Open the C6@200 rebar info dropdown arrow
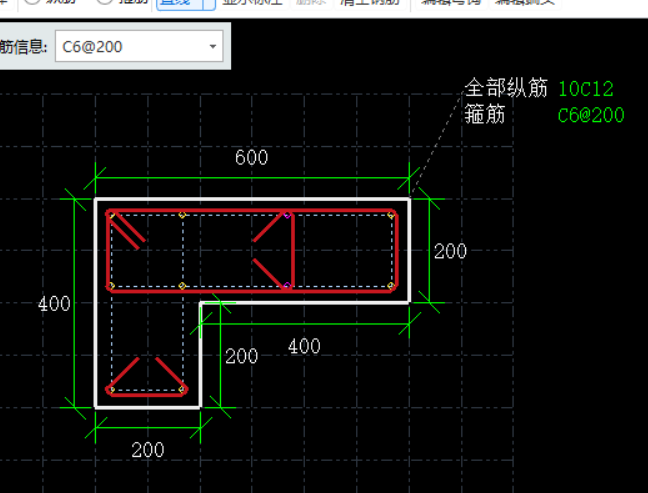The image size is (648, 493). pos(213,46)
